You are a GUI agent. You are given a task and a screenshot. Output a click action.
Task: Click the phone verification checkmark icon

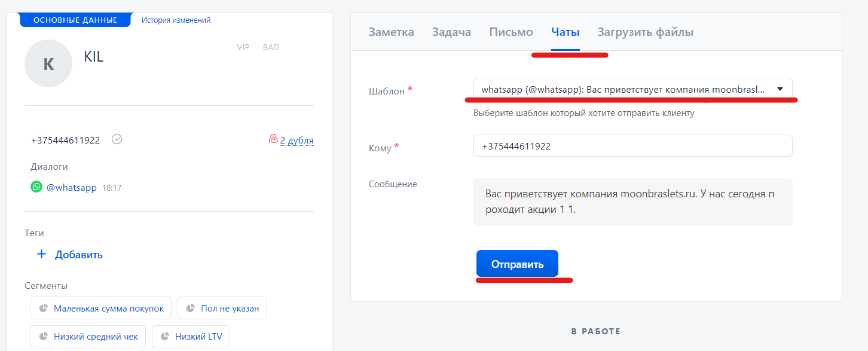click(117, 139)
